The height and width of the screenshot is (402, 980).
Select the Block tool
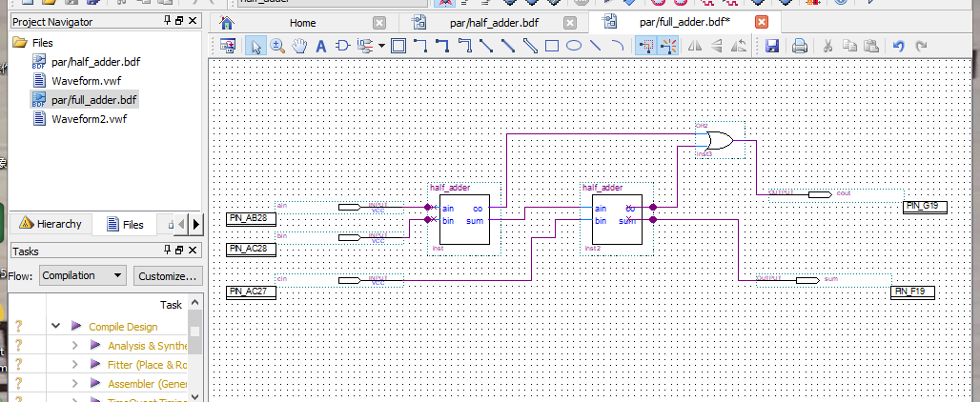[x=398, y=46]
